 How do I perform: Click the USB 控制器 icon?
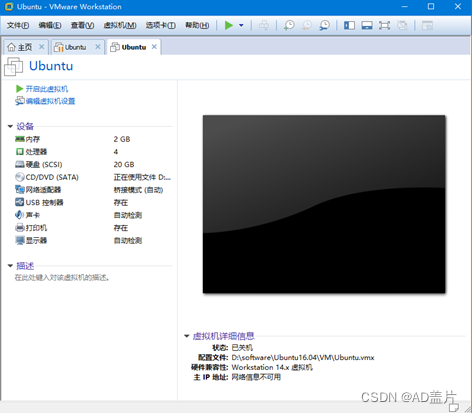tap(20, 202)
